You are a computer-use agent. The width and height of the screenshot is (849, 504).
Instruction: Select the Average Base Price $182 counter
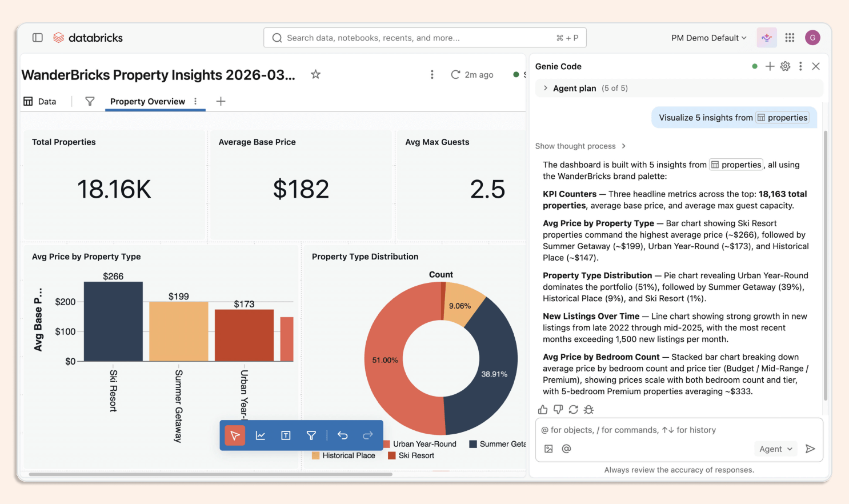point(301,185)
